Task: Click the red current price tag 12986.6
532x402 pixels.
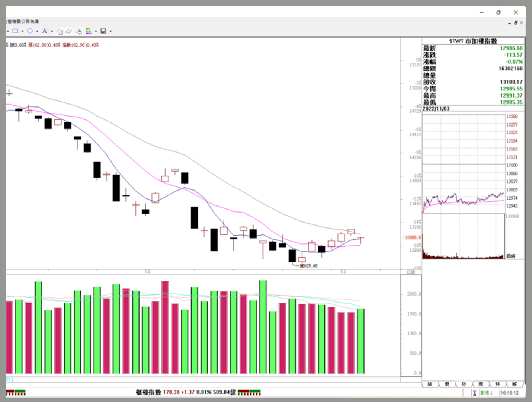Action: click(x=413, y=237)
